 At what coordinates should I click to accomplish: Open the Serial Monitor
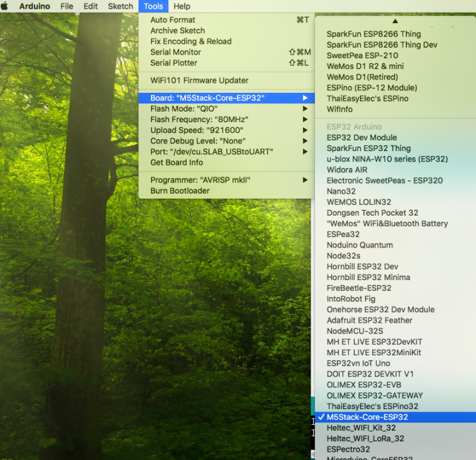[227, 52]
